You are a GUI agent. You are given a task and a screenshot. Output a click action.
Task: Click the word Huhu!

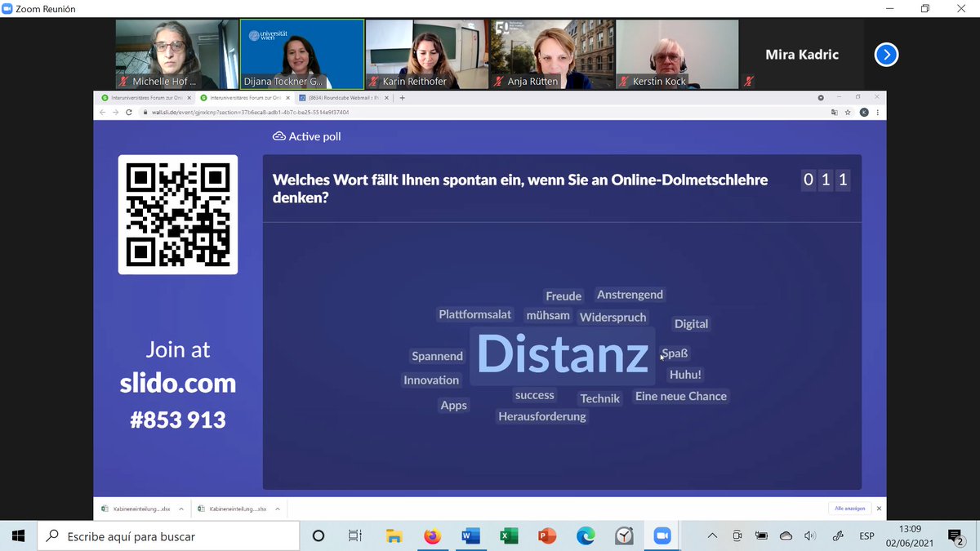click(x=685, y=375)
